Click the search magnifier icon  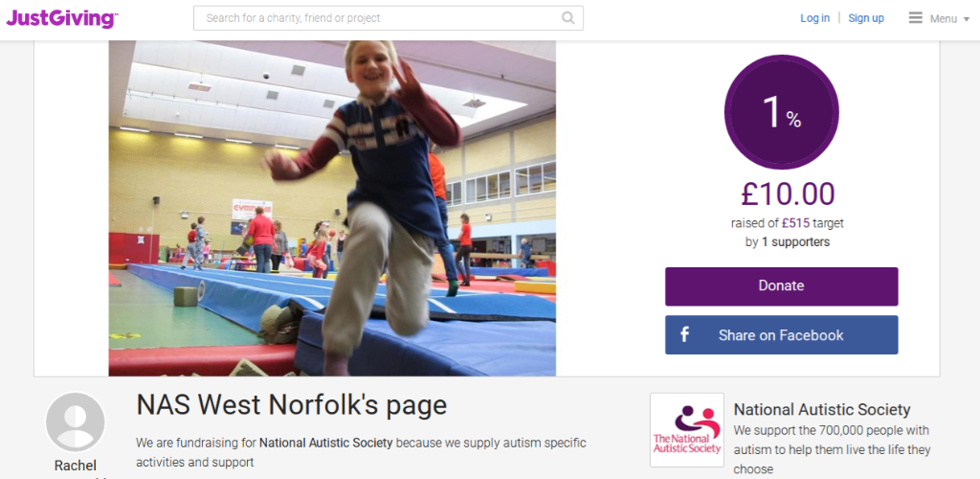(x=568, y=18)
